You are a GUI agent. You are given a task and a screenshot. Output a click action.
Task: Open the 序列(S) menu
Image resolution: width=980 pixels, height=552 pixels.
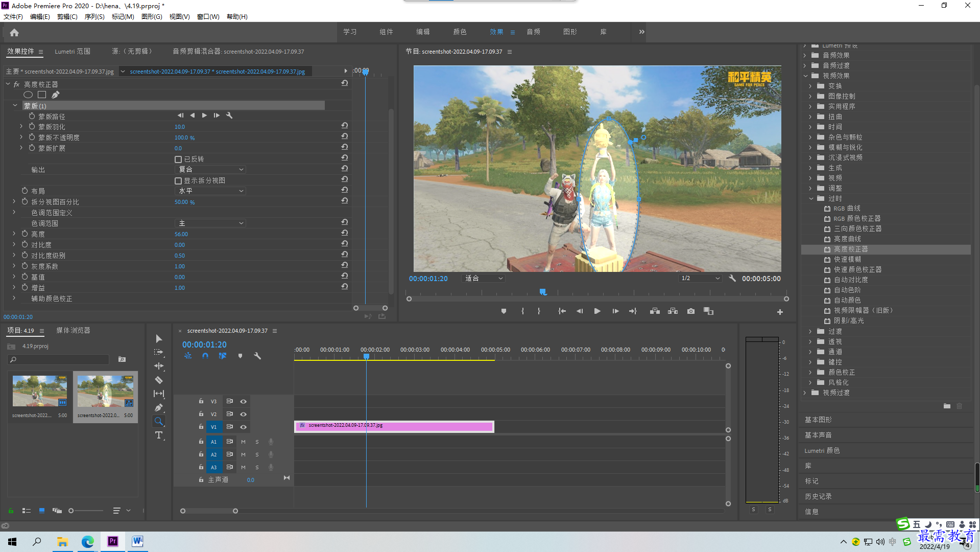(94, 17)
